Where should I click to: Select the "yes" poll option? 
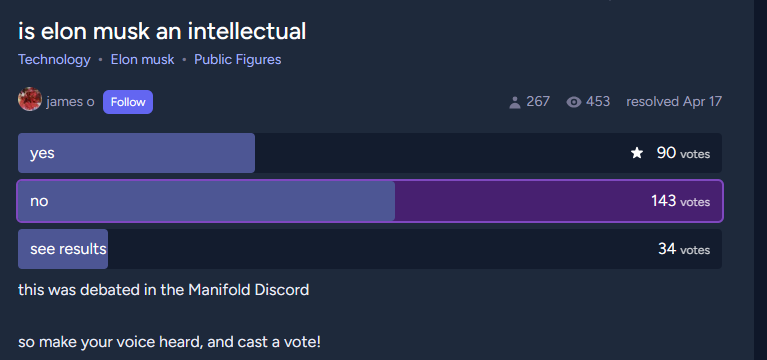(x=370, y=153)
